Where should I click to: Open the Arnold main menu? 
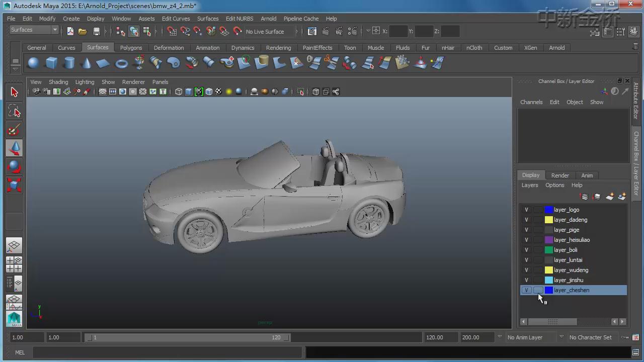[269, 19]
